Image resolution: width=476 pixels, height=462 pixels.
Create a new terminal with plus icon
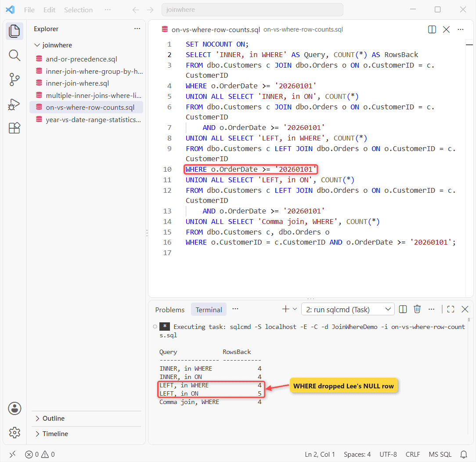click(286, 309)
